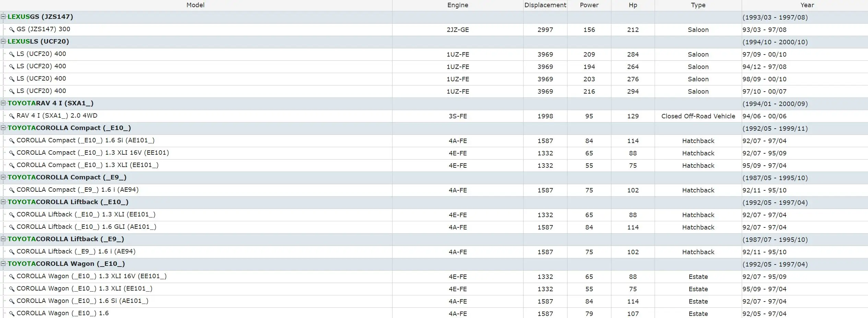Collapse the LEXUS GS (JZS147) group

(3, 16)
